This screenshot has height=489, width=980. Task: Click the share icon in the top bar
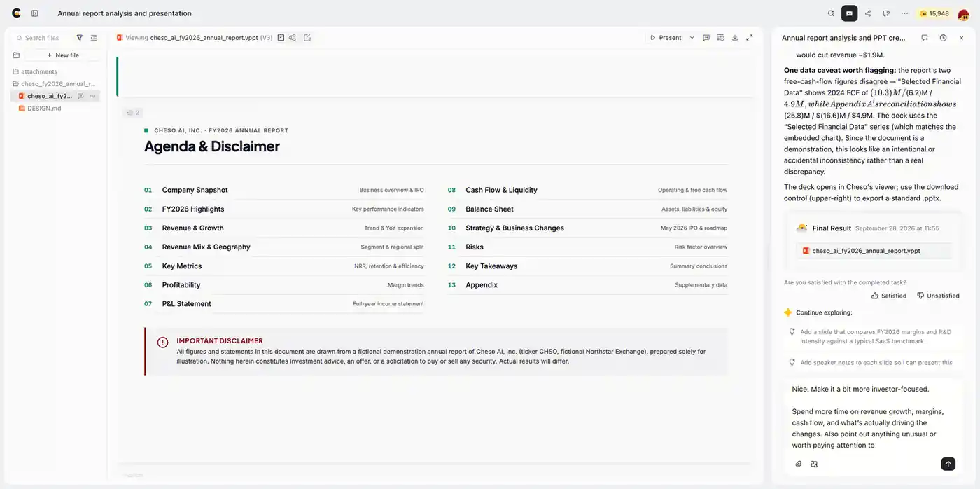868,13
